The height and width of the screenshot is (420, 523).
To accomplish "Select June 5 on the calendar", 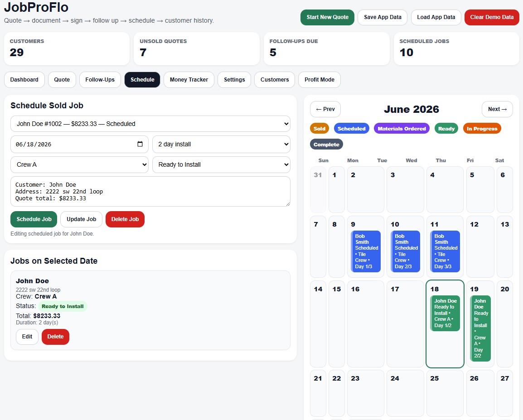I will 480,190.
